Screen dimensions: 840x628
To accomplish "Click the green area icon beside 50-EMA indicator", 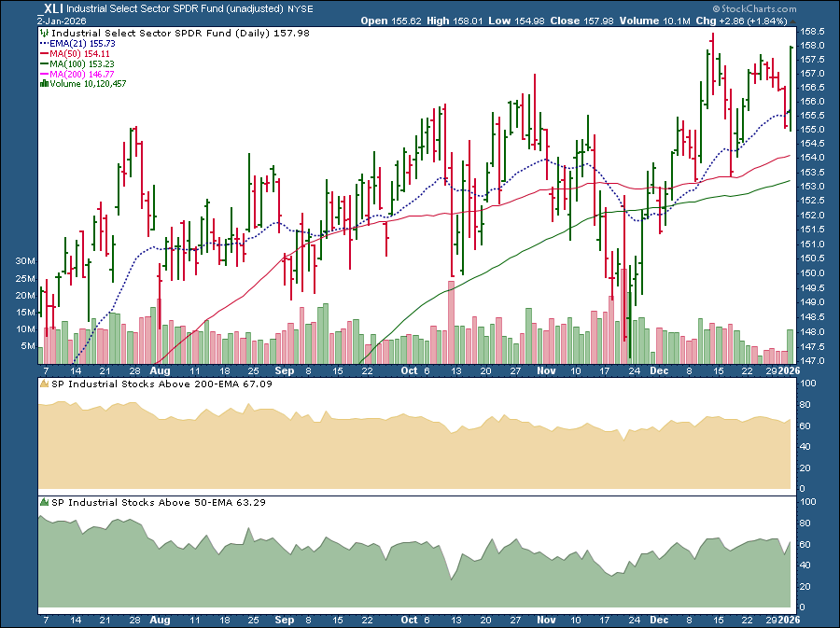I will [44, 502].
